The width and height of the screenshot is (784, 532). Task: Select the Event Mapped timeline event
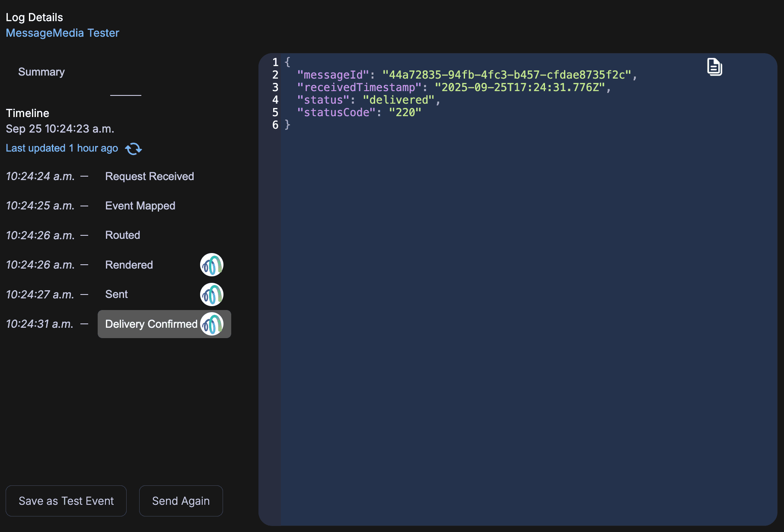140,206
